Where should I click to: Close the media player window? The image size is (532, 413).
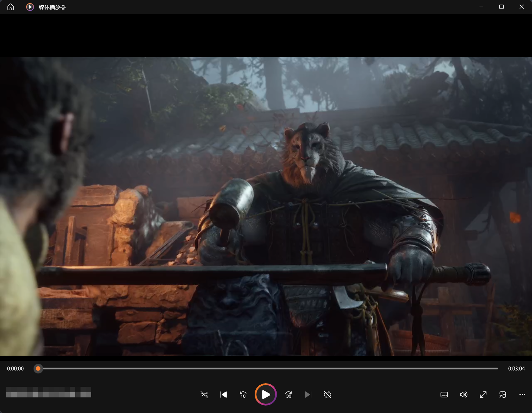pyautogui.click(x=521, y=7)
